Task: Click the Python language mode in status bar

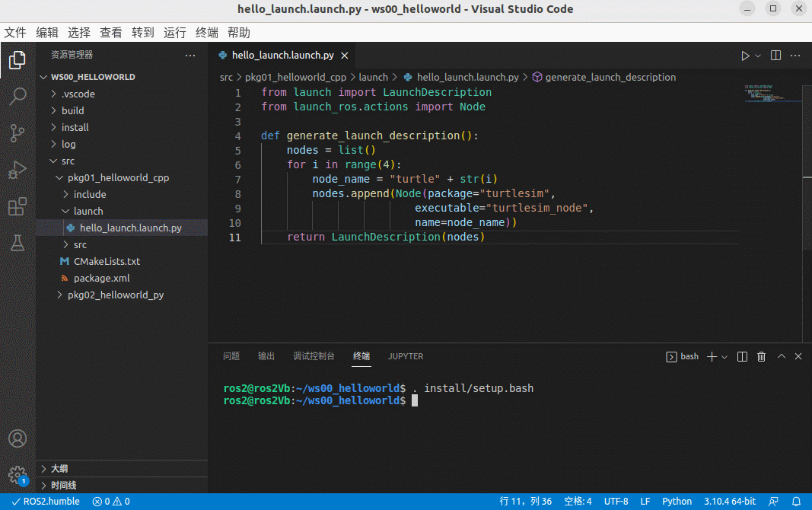Action: (677, 502)
